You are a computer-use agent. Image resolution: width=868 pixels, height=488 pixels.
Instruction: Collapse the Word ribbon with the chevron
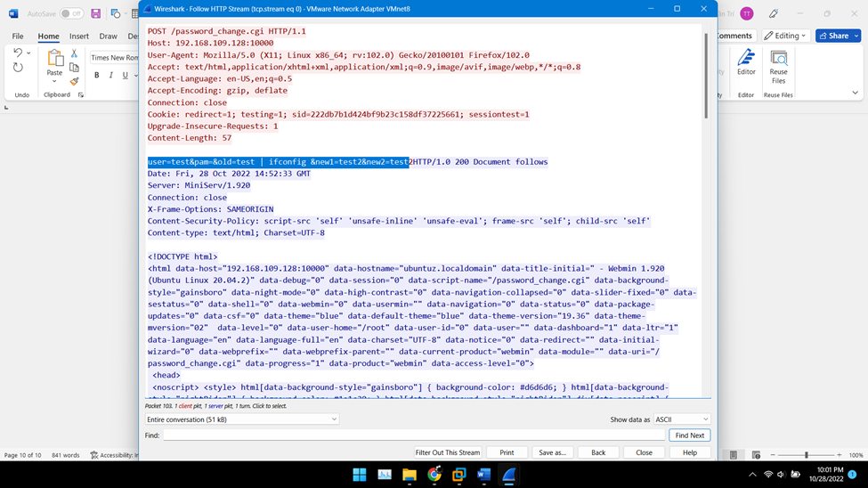click(x=855, y=93)
